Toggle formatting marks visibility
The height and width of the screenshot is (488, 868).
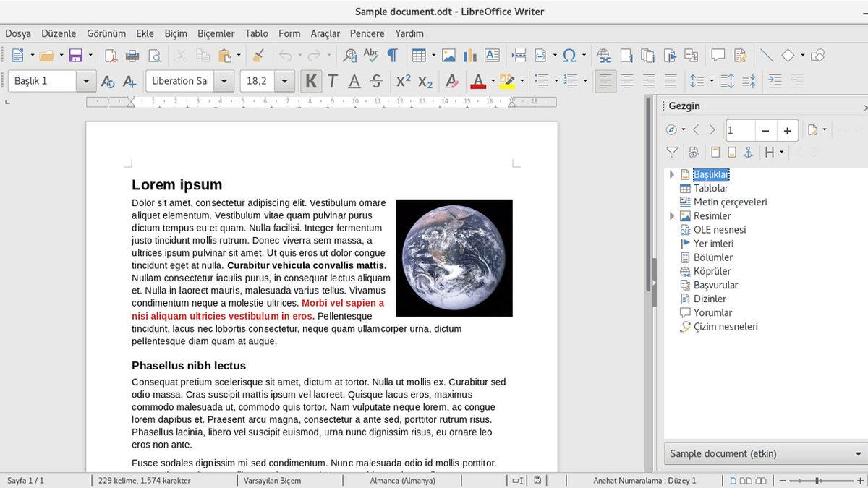[x=391, y=56]
